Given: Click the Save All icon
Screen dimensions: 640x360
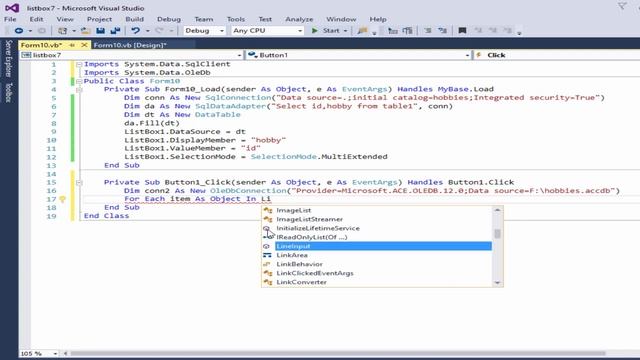Looking at the screenshot, I should (x=116, y=31).
